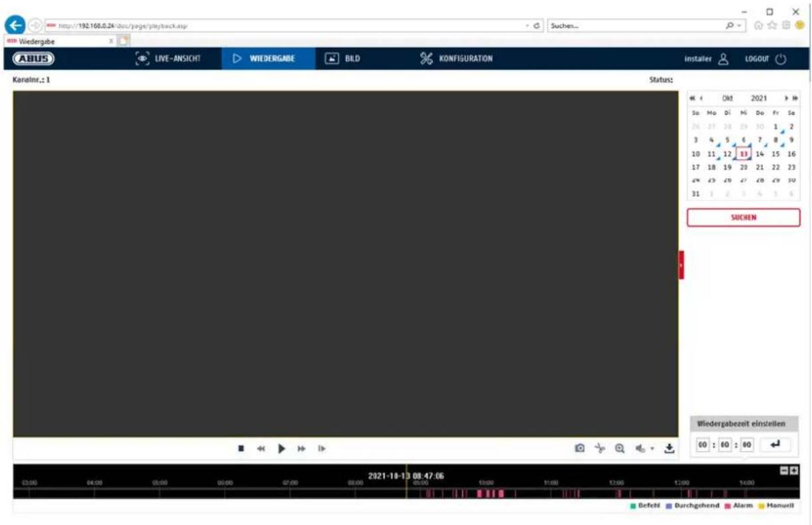Image resolution: width=812 pixels, height=525 pixels.
Task: Open the LIVE-ANSICHT tab
Action: [168, 58]
